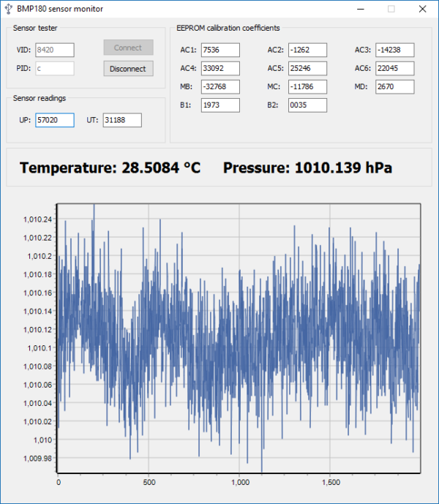The image size is (439, 504).
Task: Minimize the BMP180 sensor monitor window
Action: 361,9
